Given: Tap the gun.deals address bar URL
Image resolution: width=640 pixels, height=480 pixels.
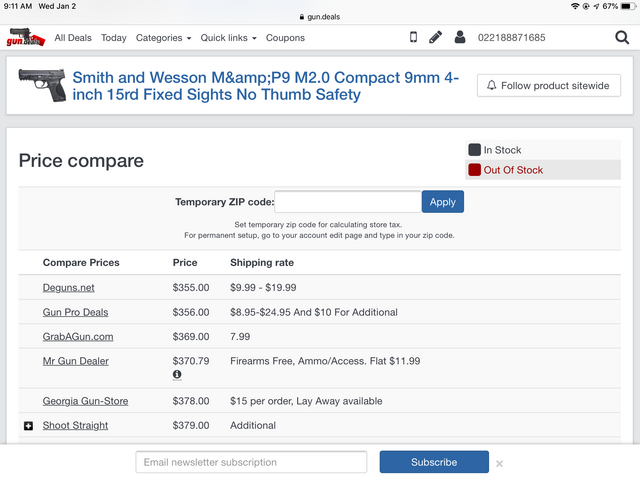Looking at the screenshot, I should [320, 17].
